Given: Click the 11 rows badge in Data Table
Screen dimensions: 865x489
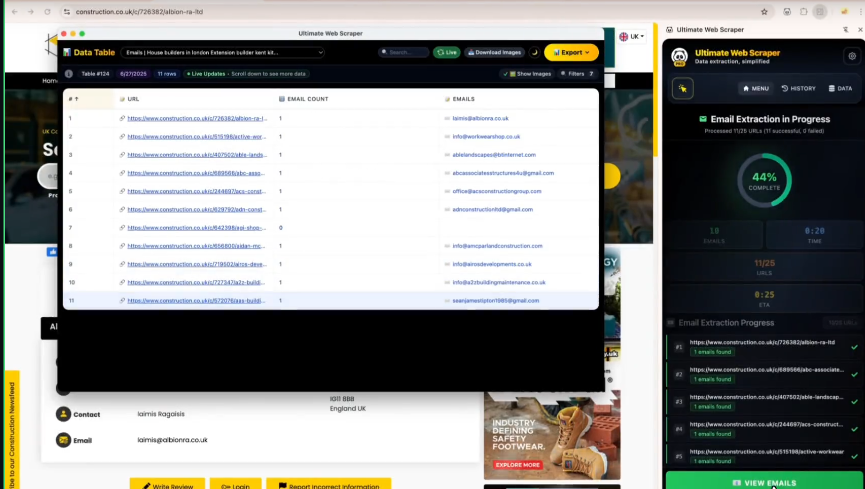Looking at the screenshot, I should (x=167, y=73).
